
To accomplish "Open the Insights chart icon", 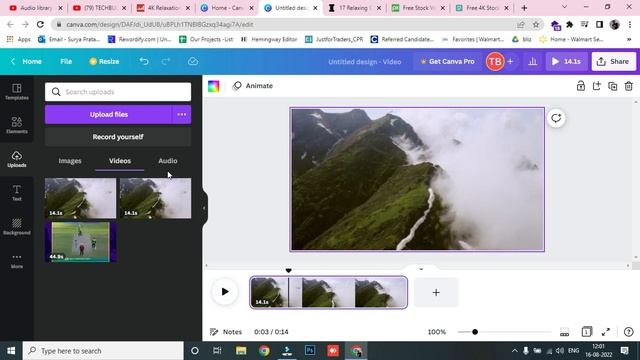I will pyautogui.click(x=533, y=62).
